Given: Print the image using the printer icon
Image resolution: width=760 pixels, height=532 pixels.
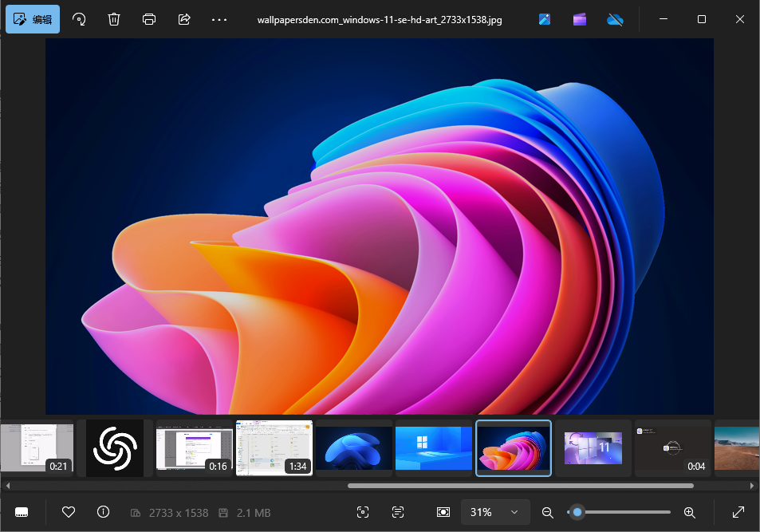Looking at the screenshot, I should [149, 19].
